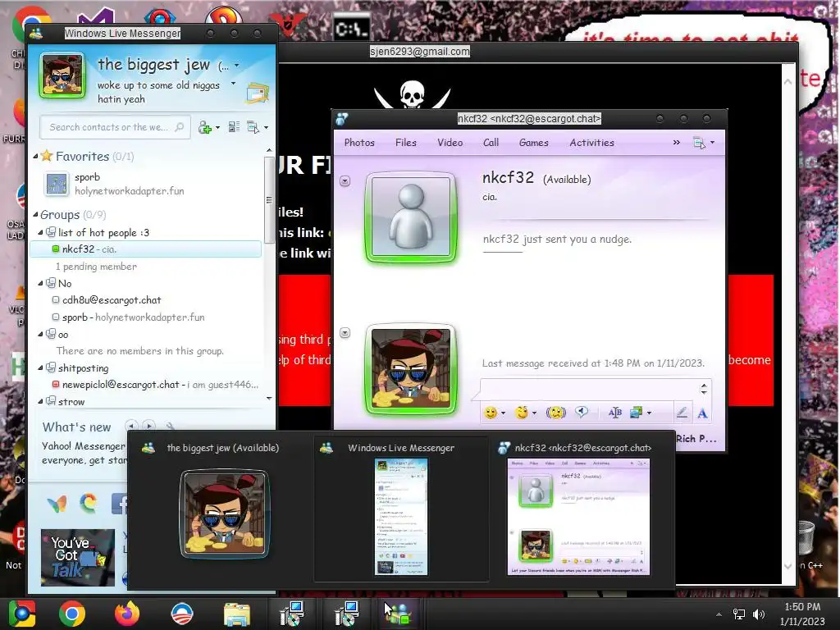Select newepiclol@escargot.chat contact
This screenshot has height=630, width=840.
tap(155, 385)
